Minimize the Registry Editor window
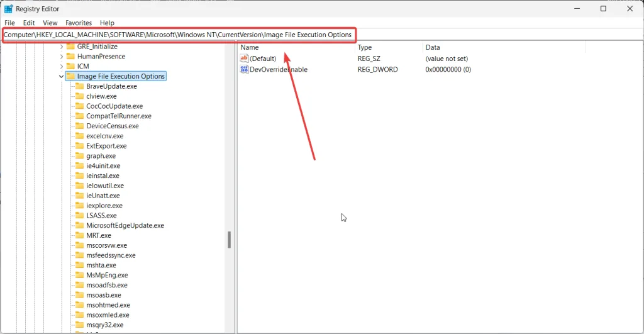This screenshot has height=334, width=644. [x=577, y=9]
